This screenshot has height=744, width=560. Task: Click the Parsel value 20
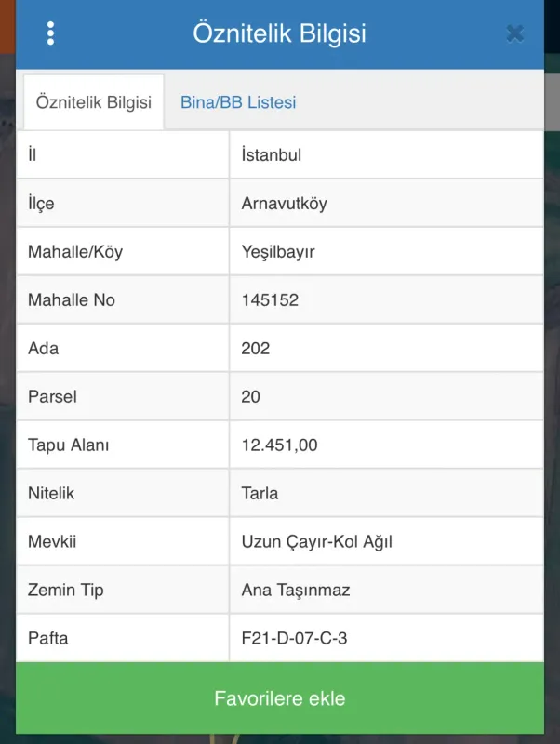pyautogui.click(x=250, y=397)
